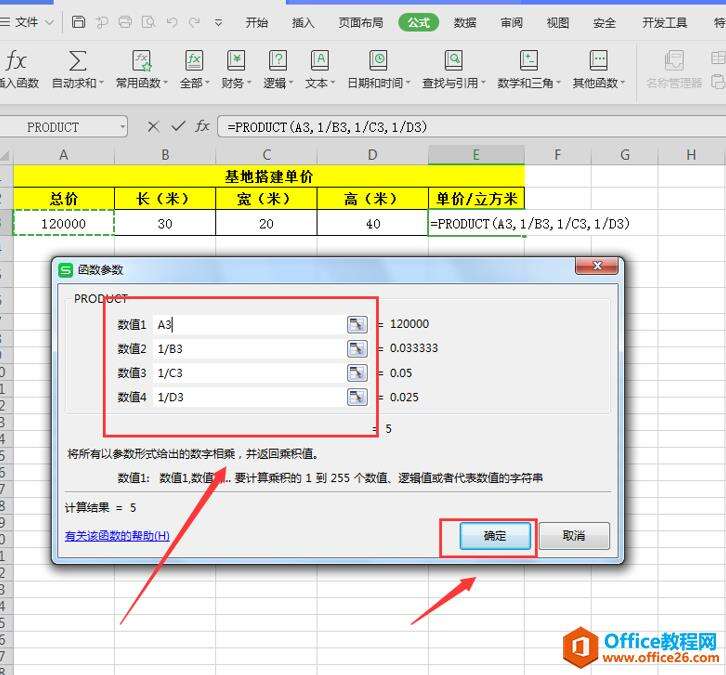The width and height of the screenshot is (726, 675).
Task: Click the 取消 (Cancel) button
Action: pos(574,536)
